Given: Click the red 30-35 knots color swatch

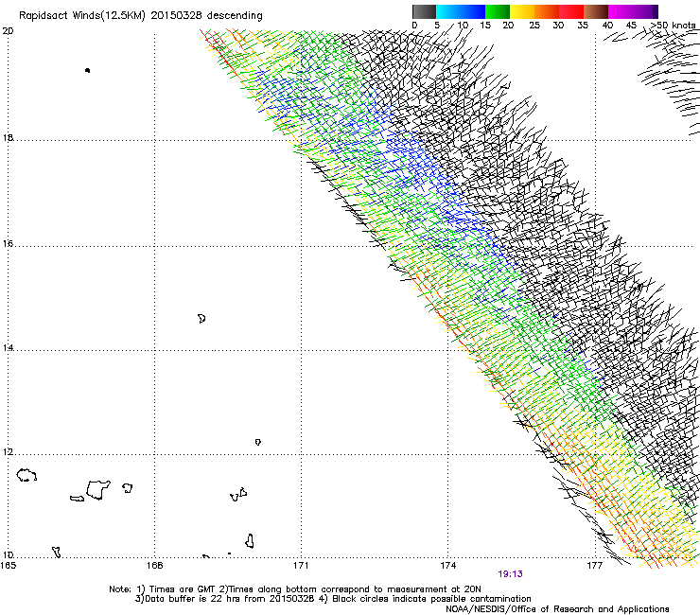Looking at the screenshot, I should pos(571,11).
